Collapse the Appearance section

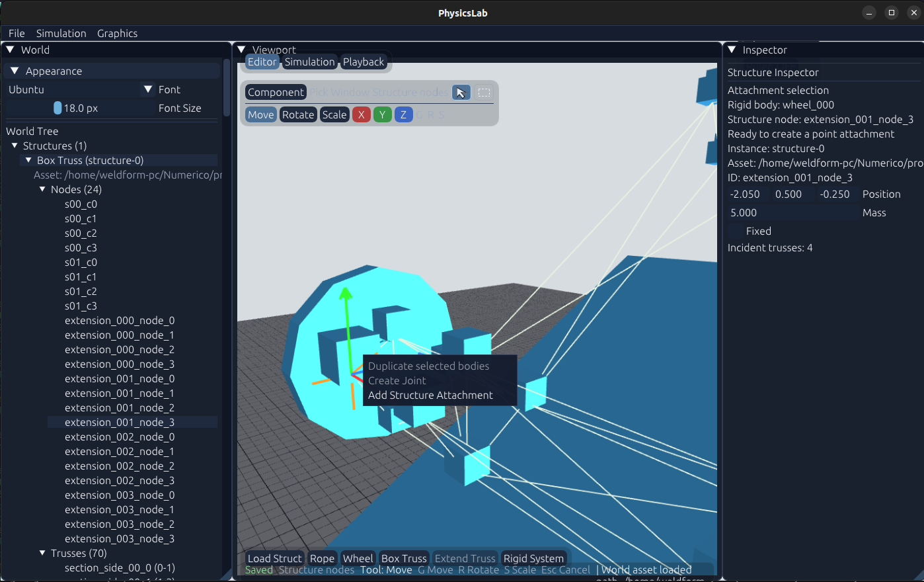click(15, 71)
